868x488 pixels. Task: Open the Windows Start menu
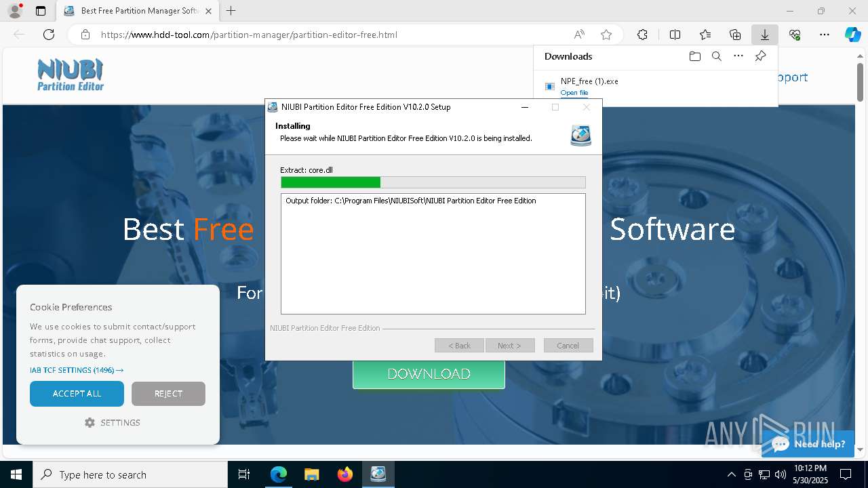(x=16, y=474)
